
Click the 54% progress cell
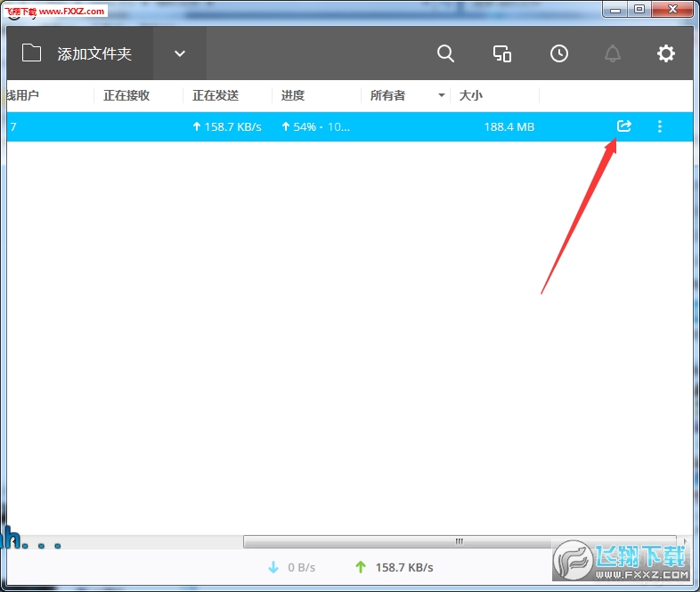(x=316, y=127)
